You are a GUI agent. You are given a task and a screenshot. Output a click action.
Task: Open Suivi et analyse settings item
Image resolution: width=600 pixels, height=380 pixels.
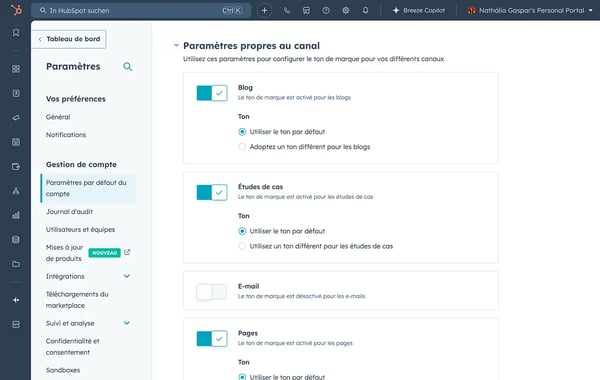click(70, 323)
